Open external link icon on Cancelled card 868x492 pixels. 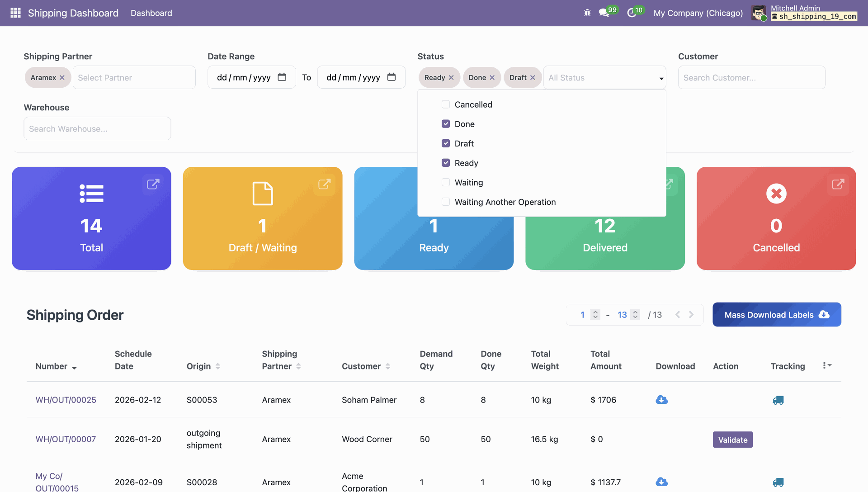(x=838, y=184)
